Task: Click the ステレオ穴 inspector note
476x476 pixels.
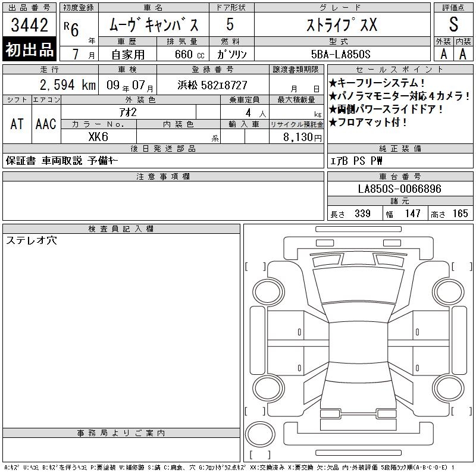Action: tap(32, 240)
